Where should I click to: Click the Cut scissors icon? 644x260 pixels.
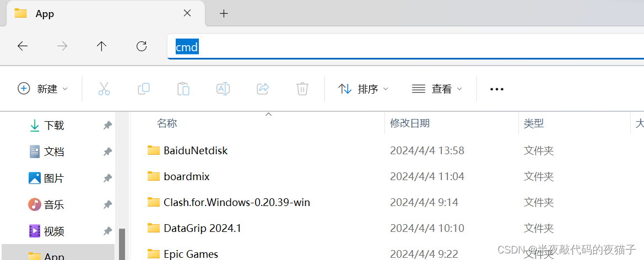104,89
